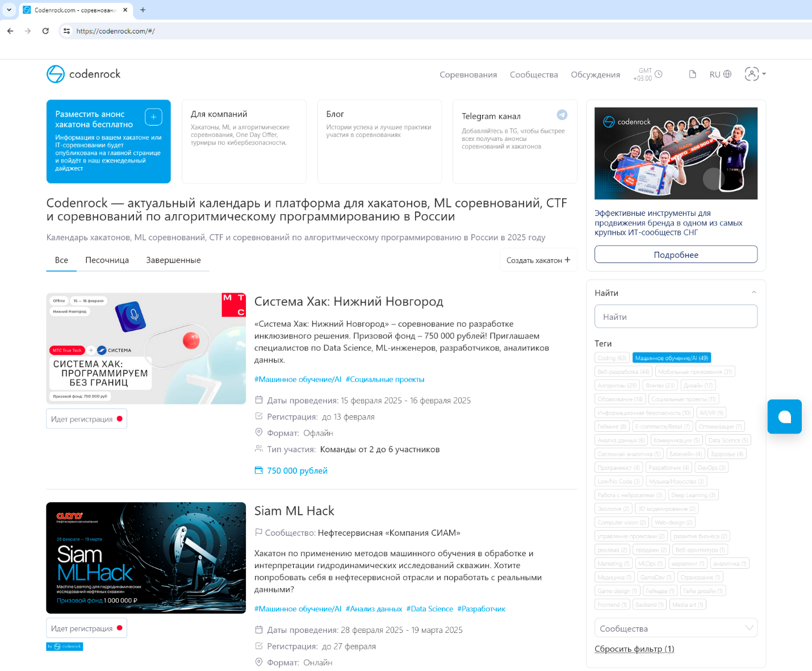Screen dimensions: 812x671
Task: Expand the Сообщества filter dropdown
Action: tap(676, 628)
